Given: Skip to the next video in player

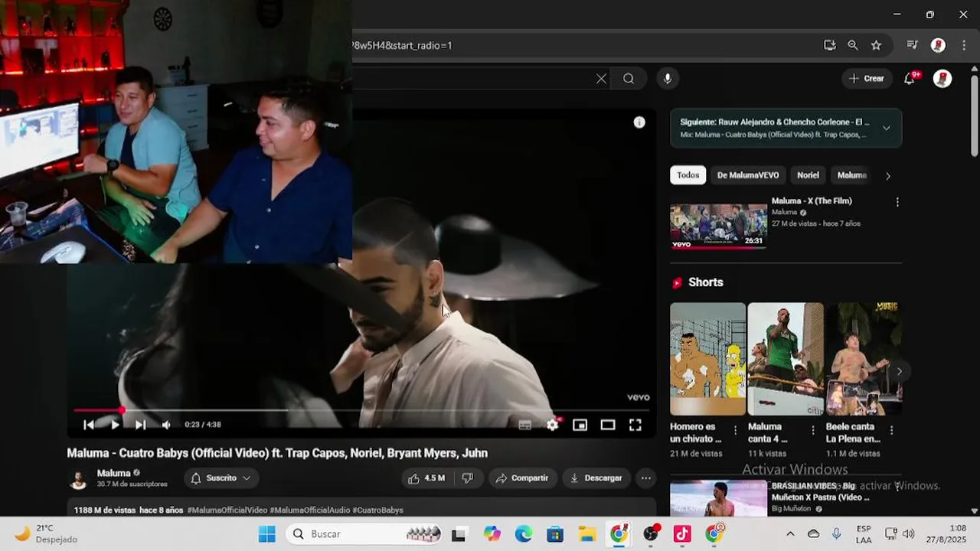Looking at the screenshot, I should tap(141, 425).
